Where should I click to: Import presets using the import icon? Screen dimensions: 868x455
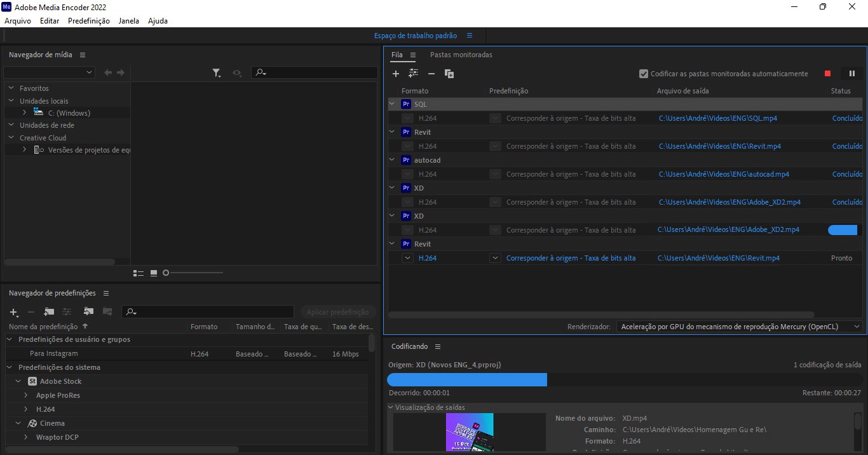pos(88,311)
